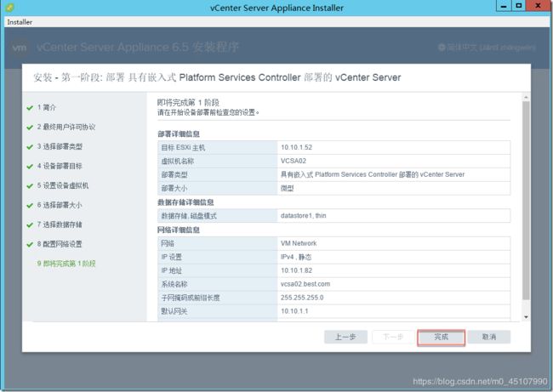Go to step 5 设置设备虚拟机
Viewport: 553px width, 392px height.
(63, 185)
